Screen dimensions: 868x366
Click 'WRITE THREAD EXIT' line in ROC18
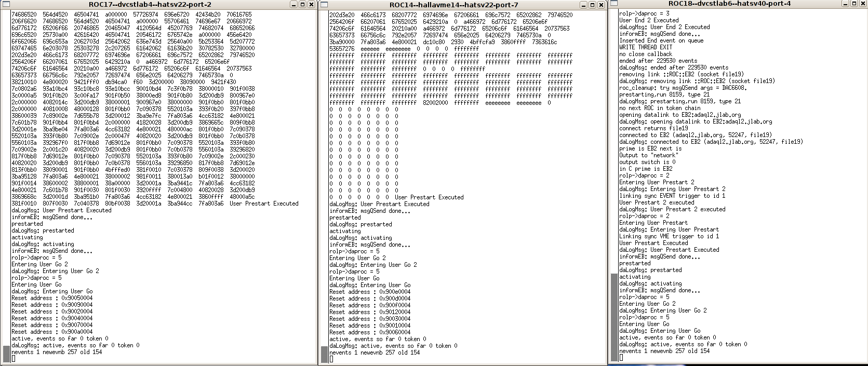point(646,47)
